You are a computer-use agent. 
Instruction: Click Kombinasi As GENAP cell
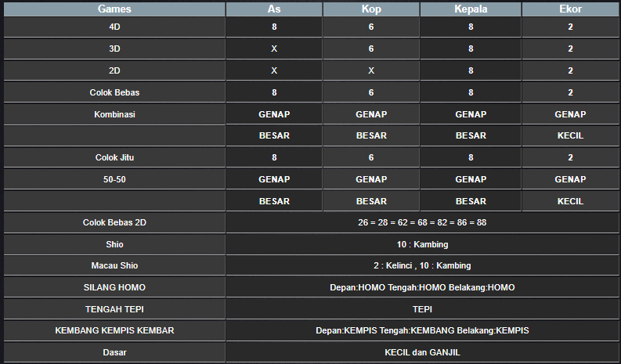tap(274, 114)
